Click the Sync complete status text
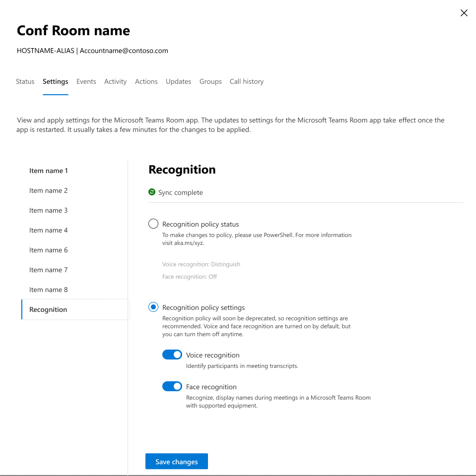 click(181, 192)
